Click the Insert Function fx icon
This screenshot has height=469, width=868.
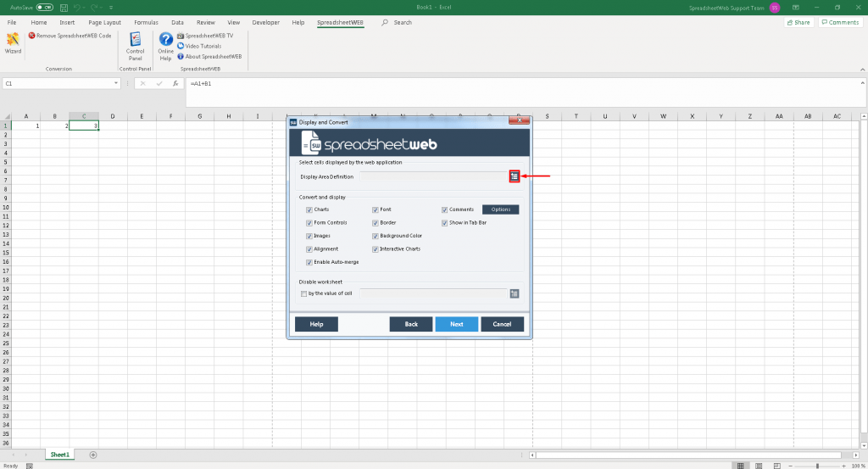[175, 84]
